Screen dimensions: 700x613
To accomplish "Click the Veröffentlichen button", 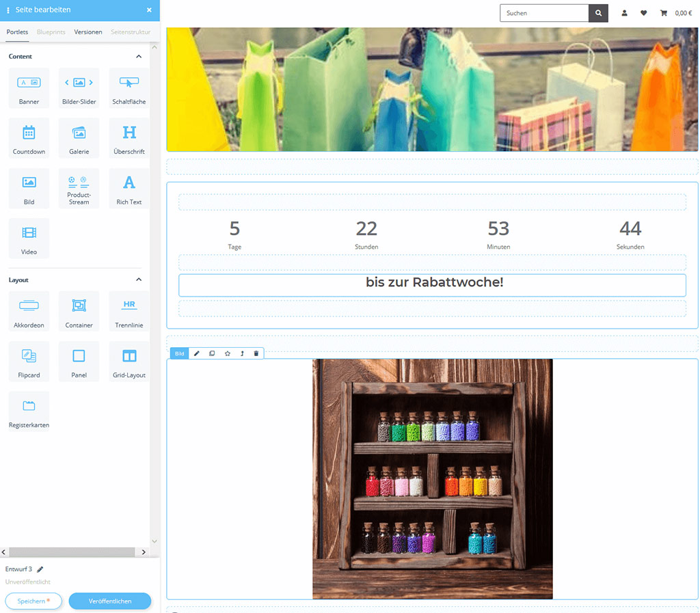I will pos(110,601).
